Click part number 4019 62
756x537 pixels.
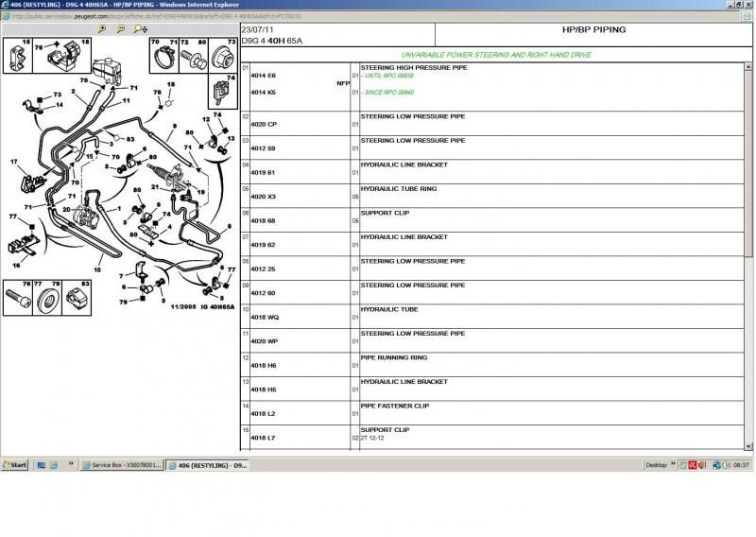(x=263, y=245)
